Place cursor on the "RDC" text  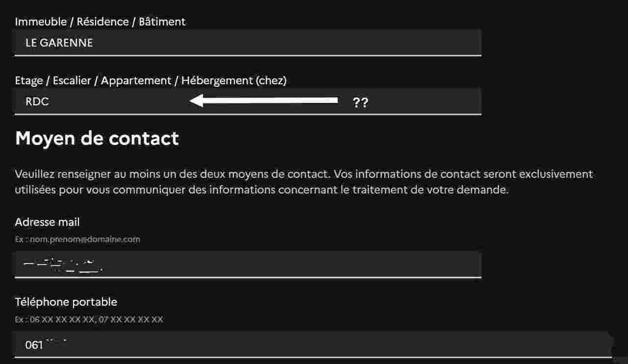(37, 101)
